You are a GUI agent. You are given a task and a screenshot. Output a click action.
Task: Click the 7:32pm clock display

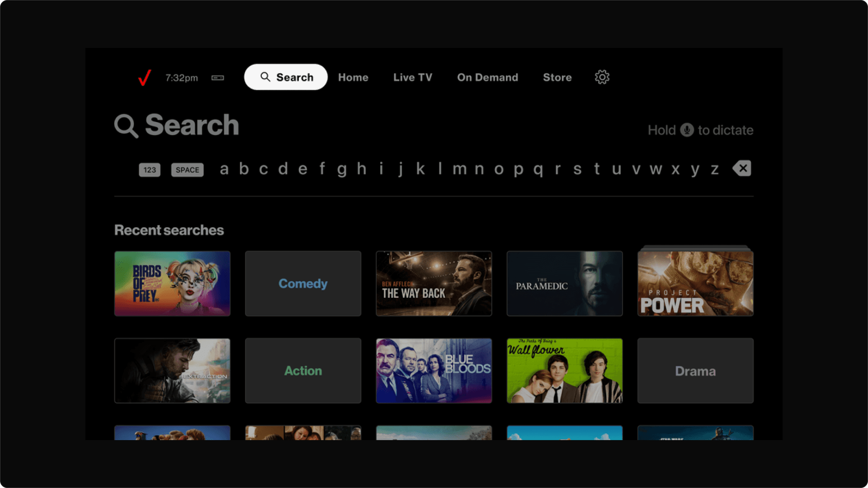[182, 78]
